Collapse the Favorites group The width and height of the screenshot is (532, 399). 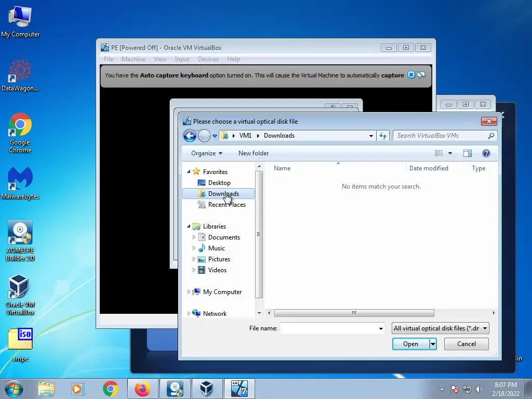(189, 171)
